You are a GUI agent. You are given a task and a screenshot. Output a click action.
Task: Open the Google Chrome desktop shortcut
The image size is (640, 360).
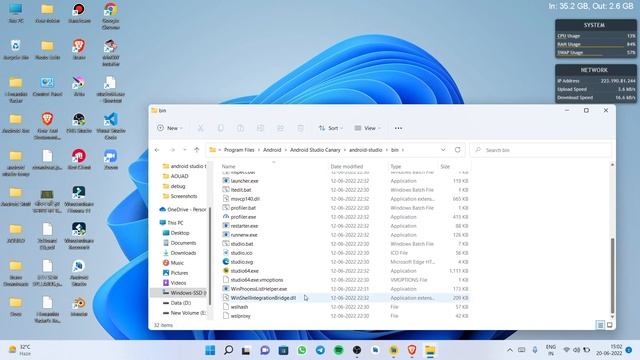coord(111,16)
